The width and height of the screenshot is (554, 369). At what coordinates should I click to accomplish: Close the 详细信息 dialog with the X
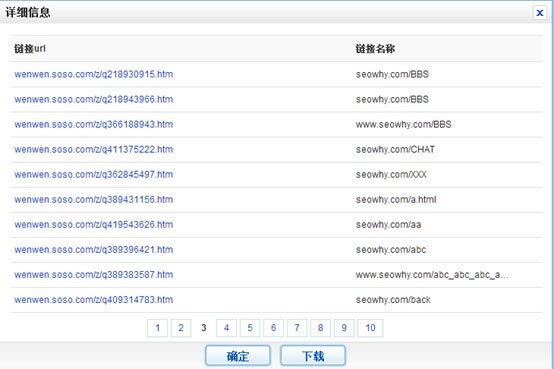540,13
